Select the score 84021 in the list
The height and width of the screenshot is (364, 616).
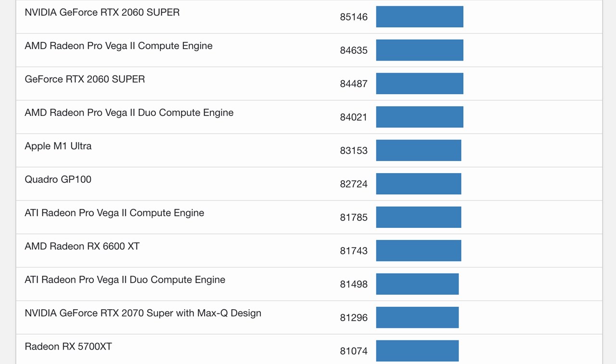353,117
